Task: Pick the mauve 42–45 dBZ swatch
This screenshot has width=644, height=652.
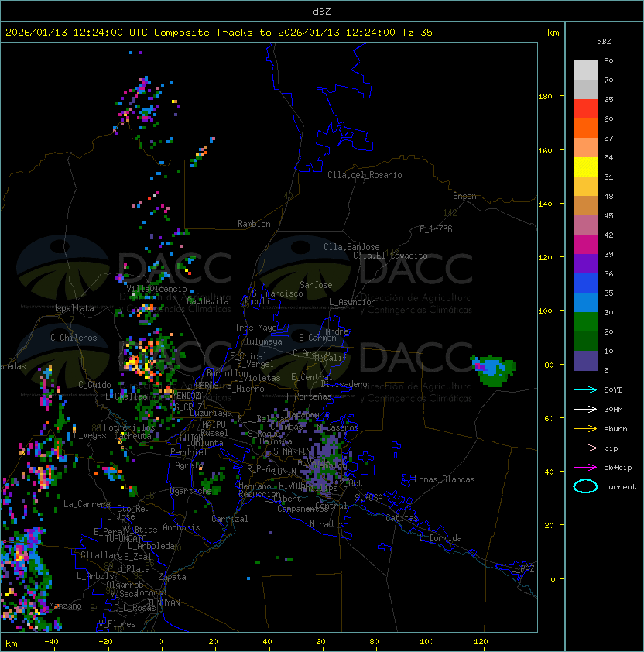Action: coord(585,225)
